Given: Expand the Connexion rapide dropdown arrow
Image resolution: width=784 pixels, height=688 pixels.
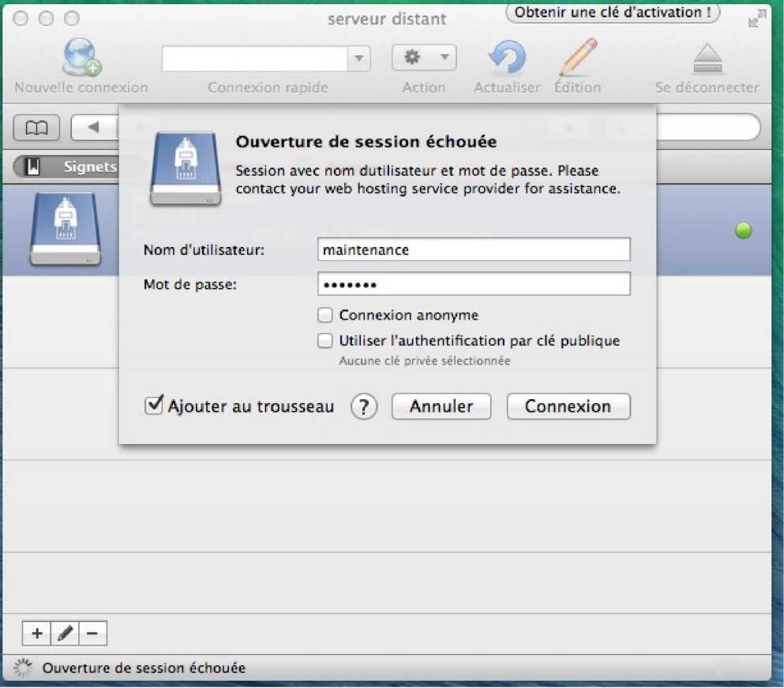Looking at the screenshot, I should coord(358,58).
